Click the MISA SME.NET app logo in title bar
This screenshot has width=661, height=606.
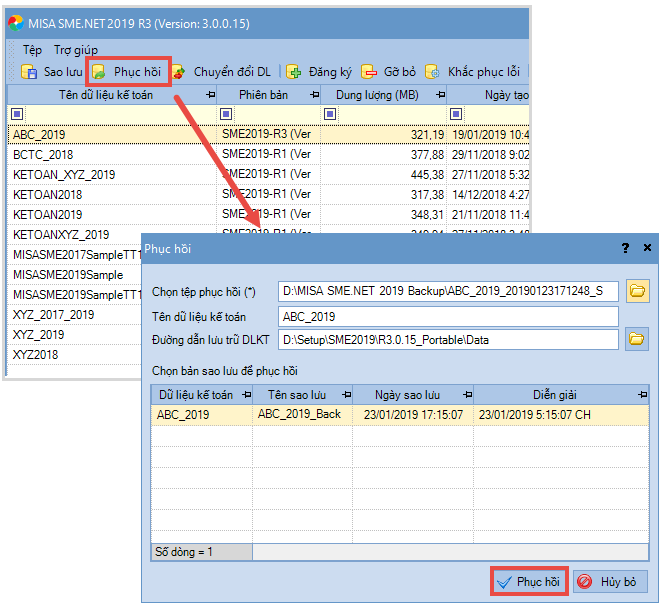tap(16, 23)
